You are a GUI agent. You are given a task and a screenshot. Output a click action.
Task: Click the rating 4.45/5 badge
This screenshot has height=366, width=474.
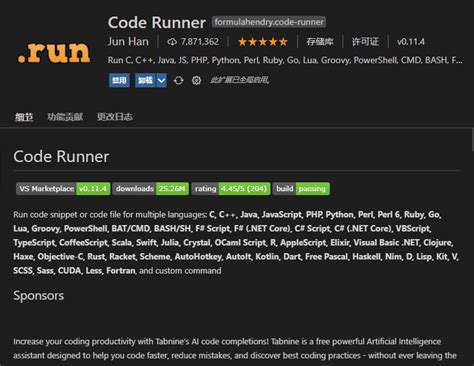click(x=231, y=189)
